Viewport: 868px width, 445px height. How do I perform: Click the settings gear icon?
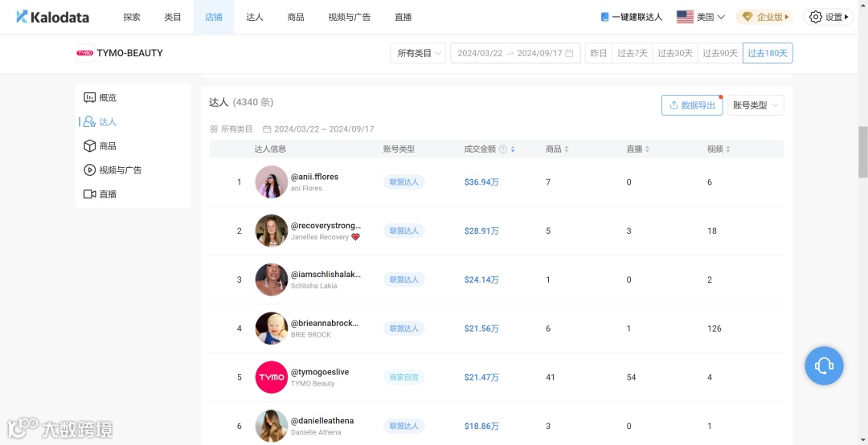pyautogui.click(x=816, y=17)
